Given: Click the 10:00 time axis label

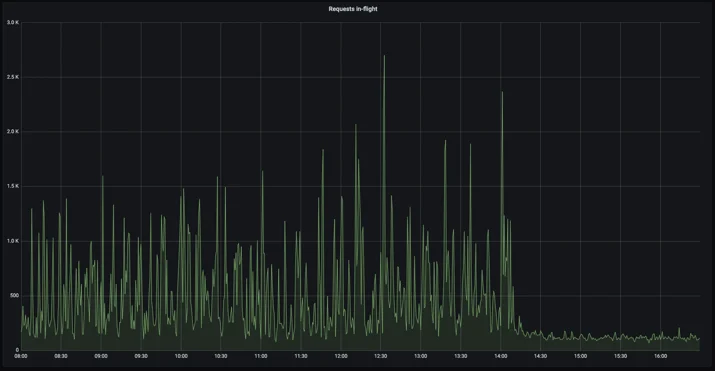Looking at the screenshot, I should [x=181, y=356].
